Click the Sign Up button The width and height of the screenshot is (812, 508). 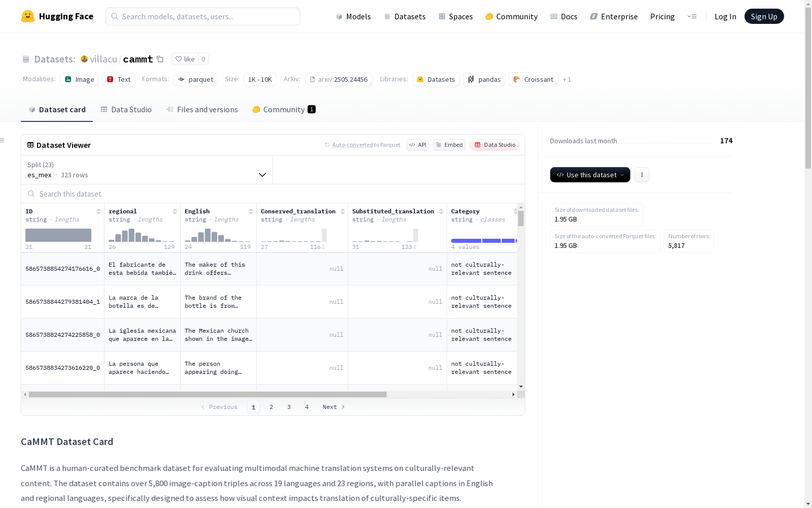(x=764, y=16)
